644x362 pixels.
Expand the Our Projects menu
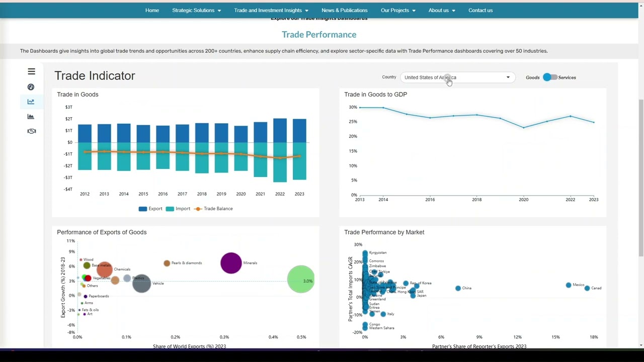[x=398, y=10]
